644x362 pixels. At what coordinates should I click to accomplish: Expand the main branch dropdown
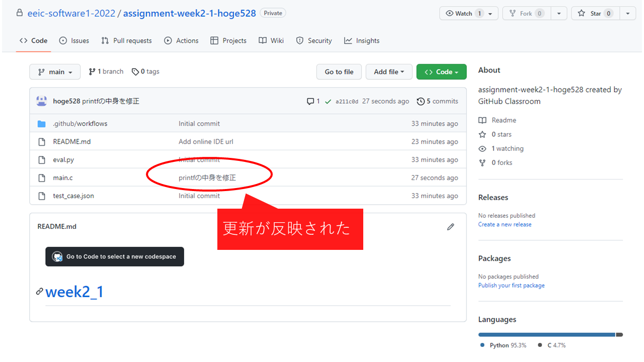[x=55, y=72]
